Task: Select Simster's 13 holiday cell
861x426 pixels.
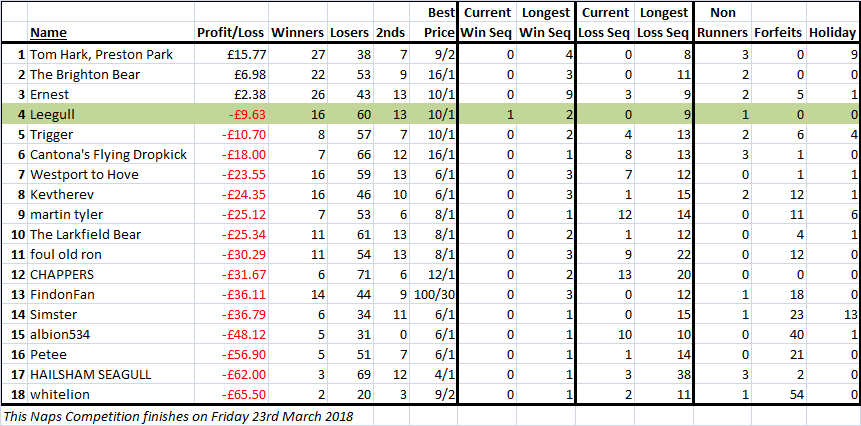Action: coord(847,315)
